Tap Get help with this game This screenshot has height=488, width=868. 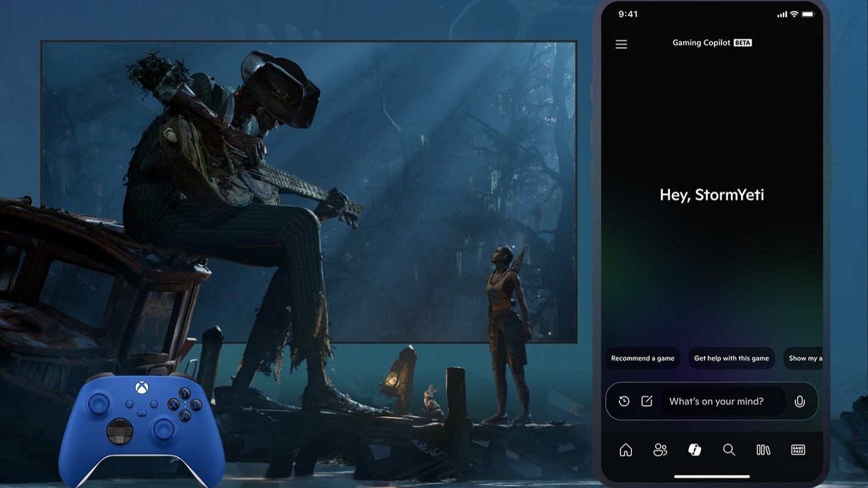click(731, 358)
